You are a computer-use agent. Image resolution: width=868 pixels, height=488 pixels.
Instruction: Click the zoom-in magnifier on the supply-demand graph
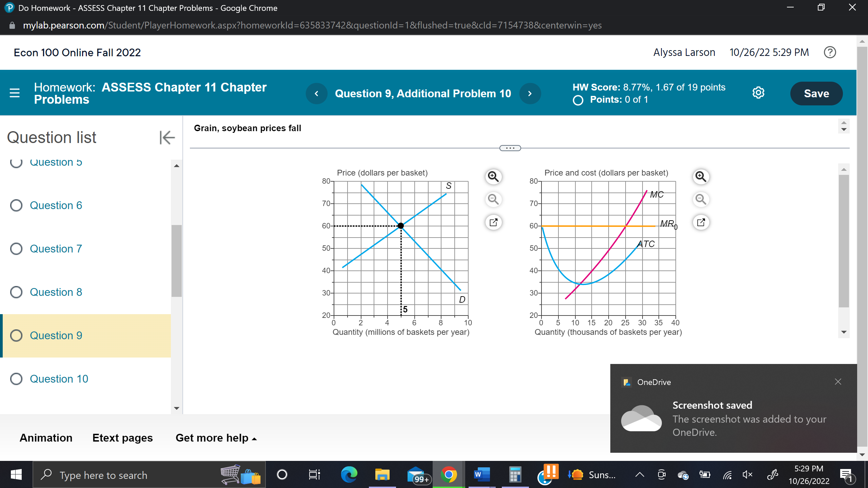(x=493, y=177)
